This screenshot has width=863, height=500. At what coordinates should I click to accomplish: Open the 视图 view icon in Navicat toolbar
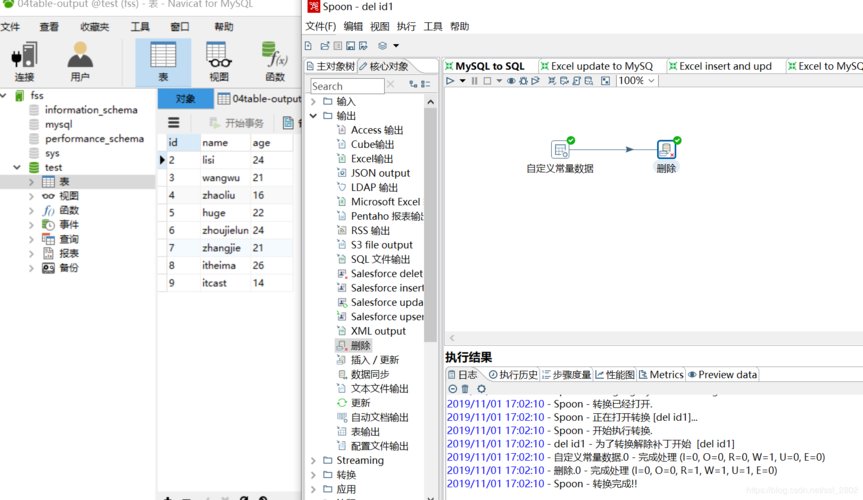(x=219, y=62)
